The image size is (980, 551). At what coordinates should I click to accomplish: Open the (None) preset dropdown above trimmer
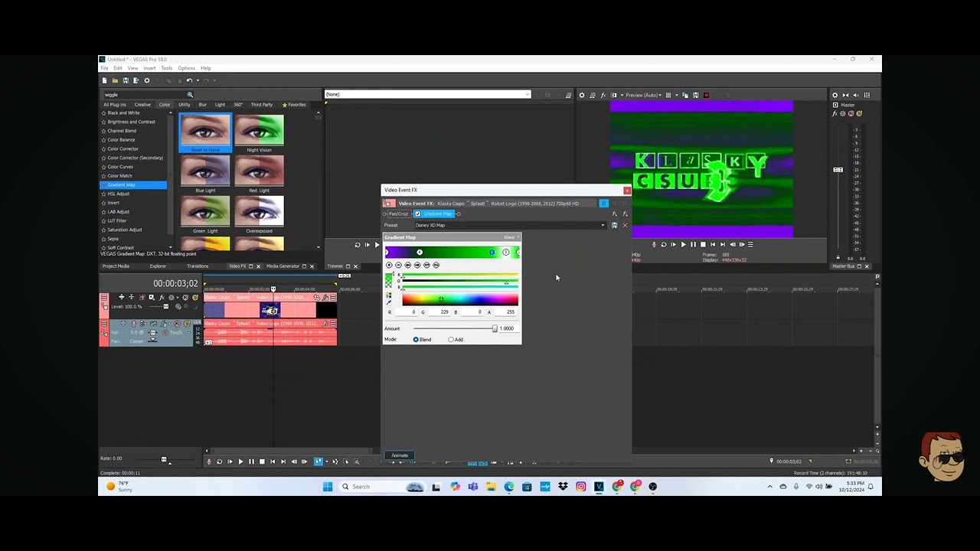point(427,95)
